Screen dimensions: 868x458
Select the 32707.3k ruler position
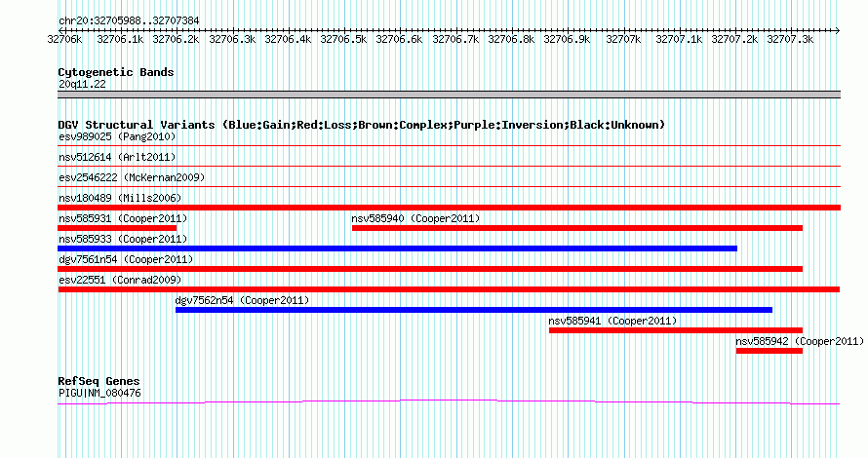tap(791, 39)
